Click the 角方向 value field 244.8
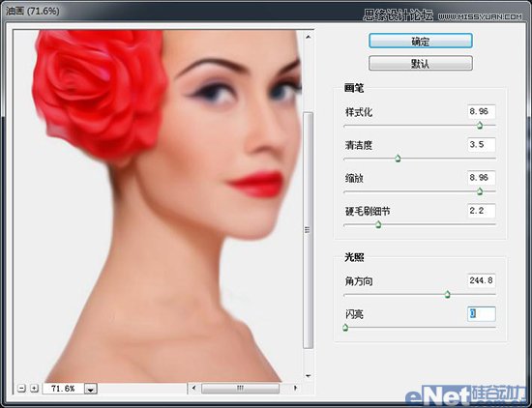This screenshot has height=408, width=532. [482, 280]
